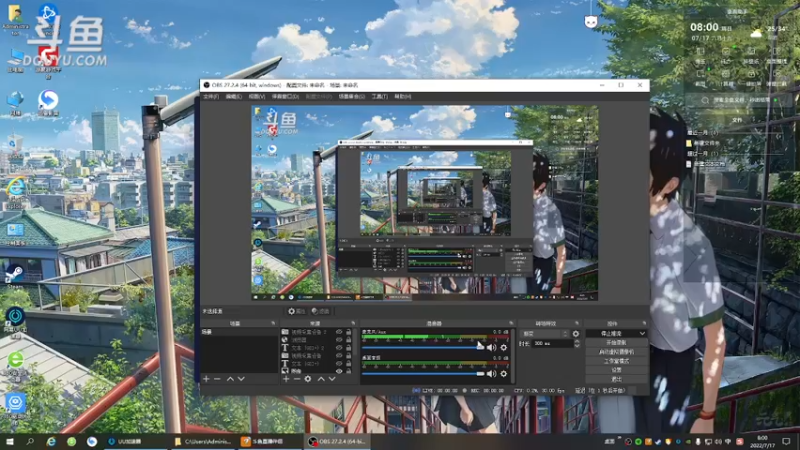This screenshot has width=800, height=450.
Task: Lock the 浏览器 source
Action: 349,340
